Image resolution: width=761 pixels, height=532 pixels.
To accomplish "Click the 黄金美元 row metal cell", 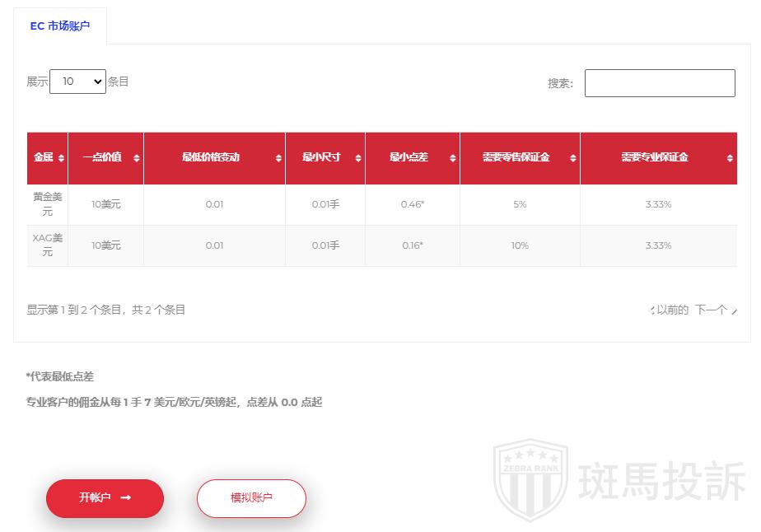I will [x=47, y=204].
